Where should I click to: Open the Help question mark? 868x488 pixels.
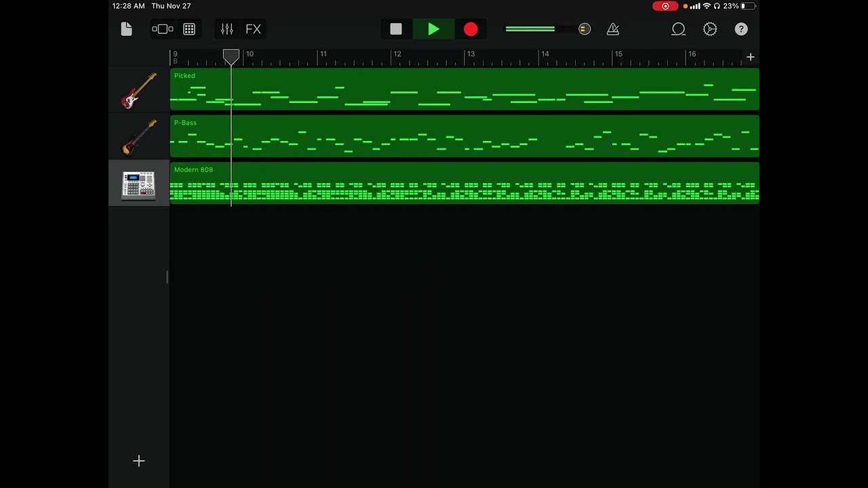(741, 29)
